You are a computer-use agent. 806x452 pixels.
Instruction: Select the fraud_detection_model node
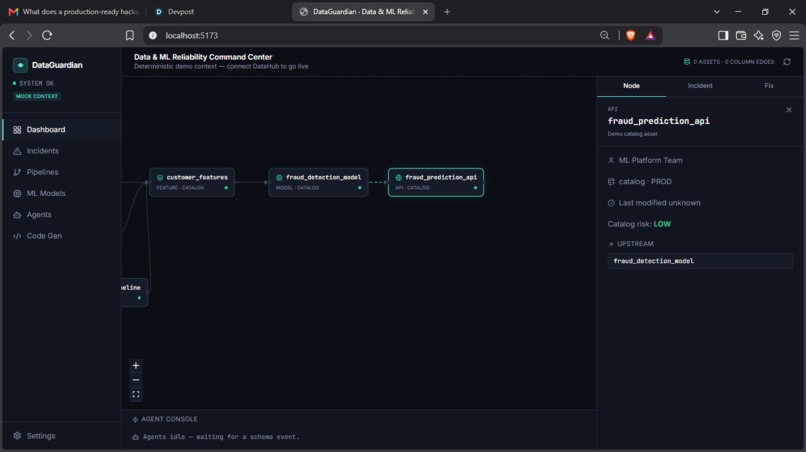[318, 182]
